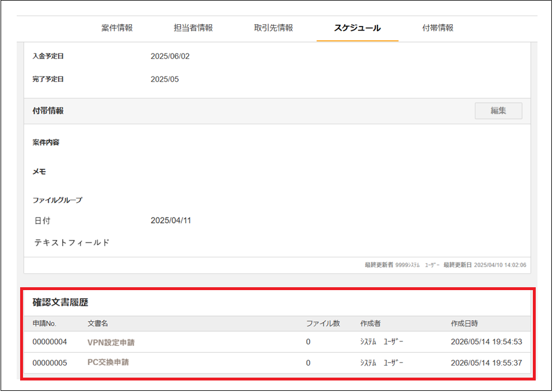Click application number 00000005
Viewport: 553px width, 392px height.
click(49, 363)
